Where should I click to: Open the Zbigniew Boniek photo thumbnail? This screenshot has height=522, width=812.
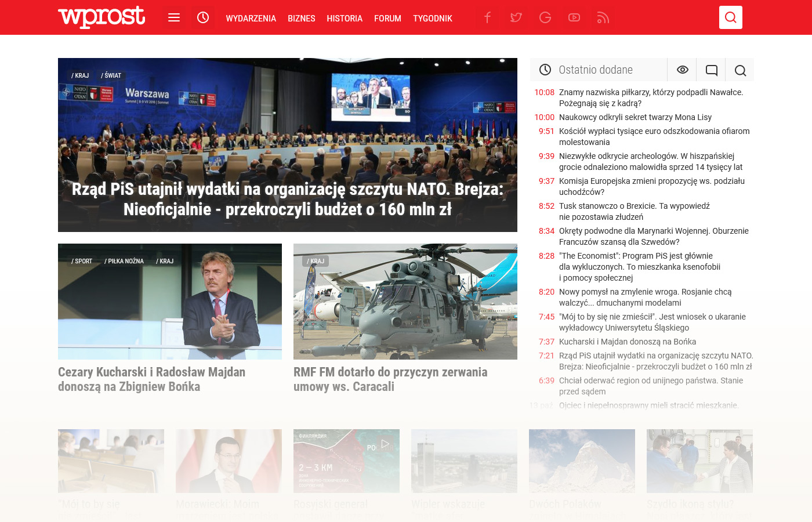(170, 302)
